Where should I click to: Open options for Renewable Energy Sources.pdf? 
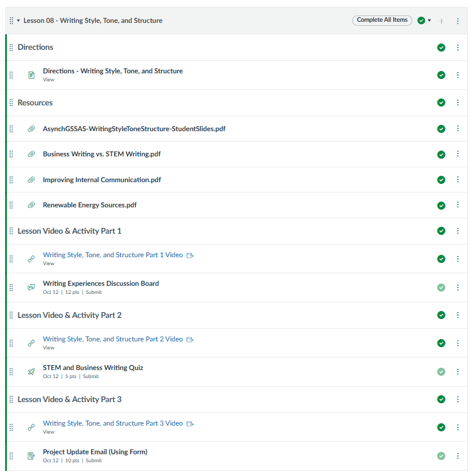point(458,205)
